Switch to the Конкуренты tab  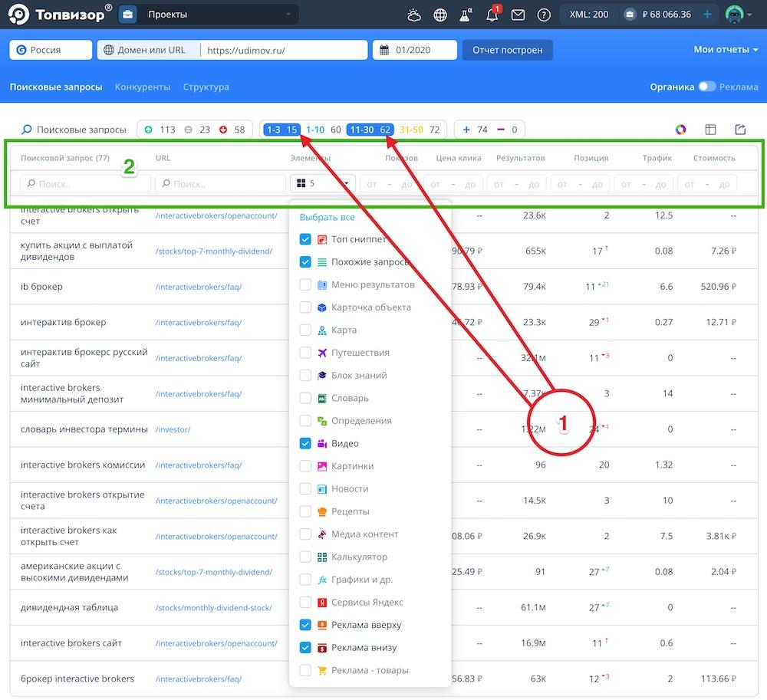143,87
